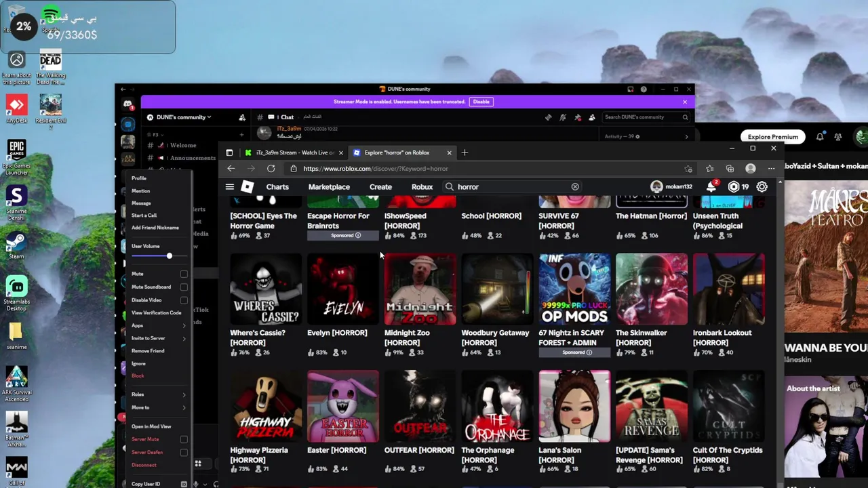The image size is (868, 488).
Task: Open new browser tab
Action: coord(465,152)
